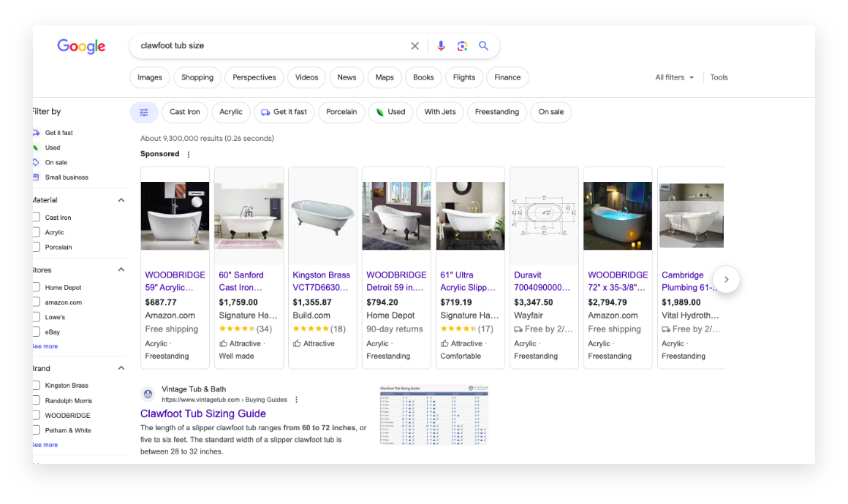Screen dimensions: 848x504
Task: Click the Vintage Tub & Bath site favicon
Action: pyautogui.click(x=148, y=394)
